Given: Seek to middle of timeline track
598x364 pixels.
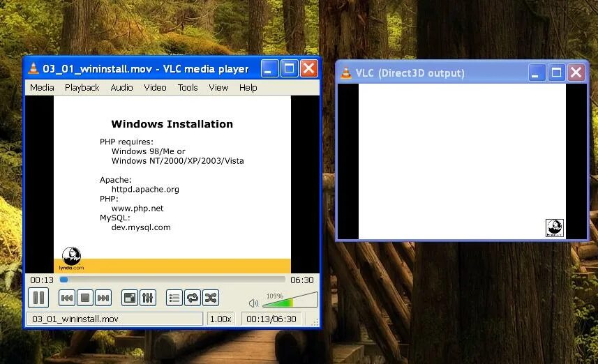Looking at the screenshot, I should coord(172,280).
